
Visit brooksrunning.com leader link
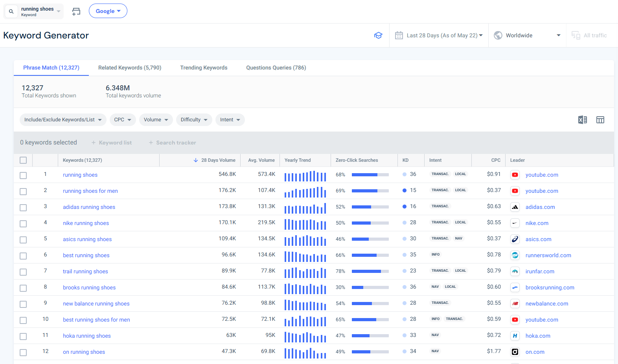[x=550, y=287]
